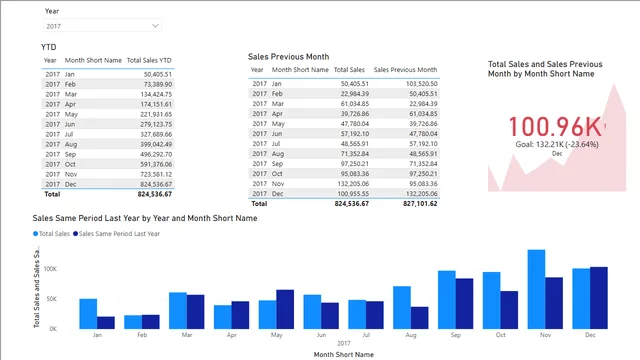The image size is (640, 360).
Task: Select YTD value 723,581.12 for Nov
Action: [156, 174]
